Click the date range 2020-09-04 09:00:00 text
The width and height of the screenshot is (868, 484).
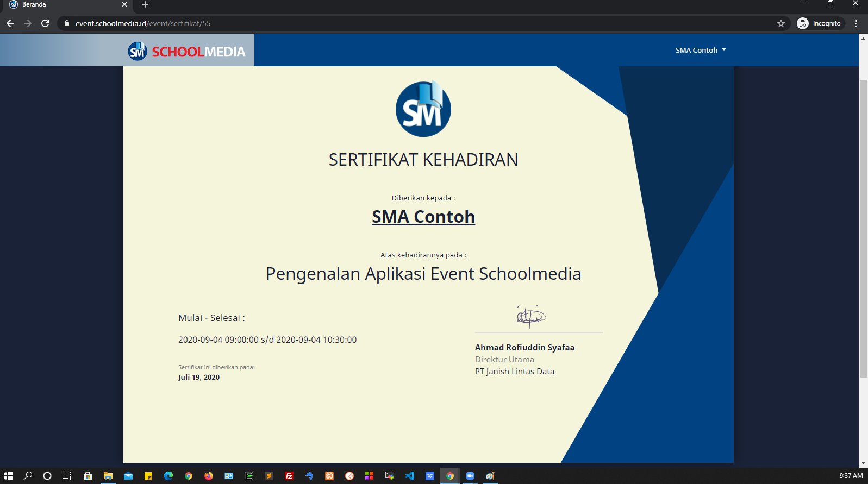click(x=267, y=340)
